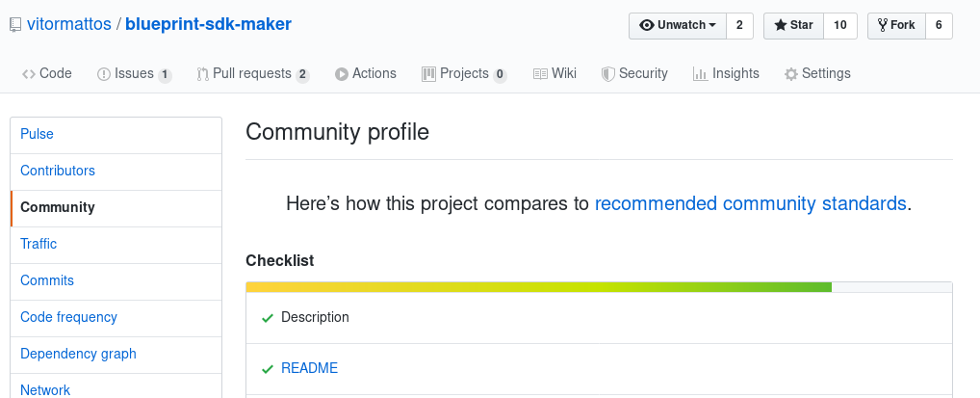View the watchers count 2
The width and height of the screenshot is (980, 398).
(x=740, y=26)
